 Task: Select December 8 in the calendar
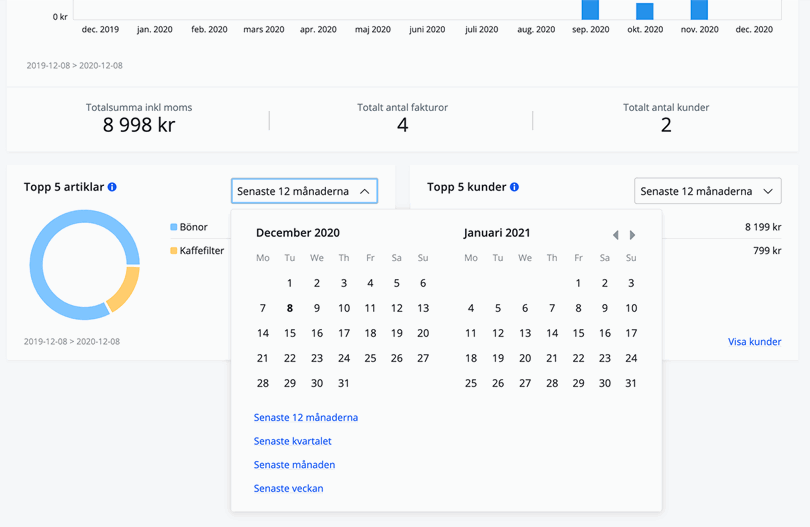(x=290, y=308)
